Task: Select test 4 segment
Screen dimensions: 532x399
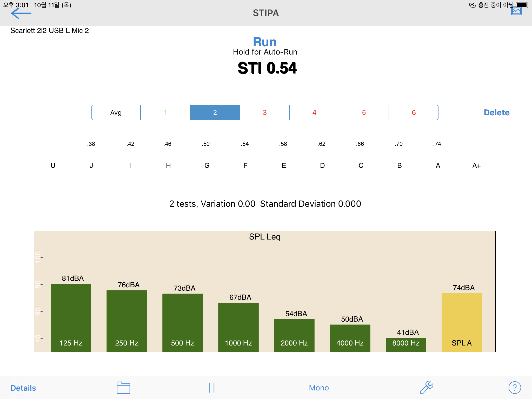Action: pyautogui.click(x=314, y=112)
